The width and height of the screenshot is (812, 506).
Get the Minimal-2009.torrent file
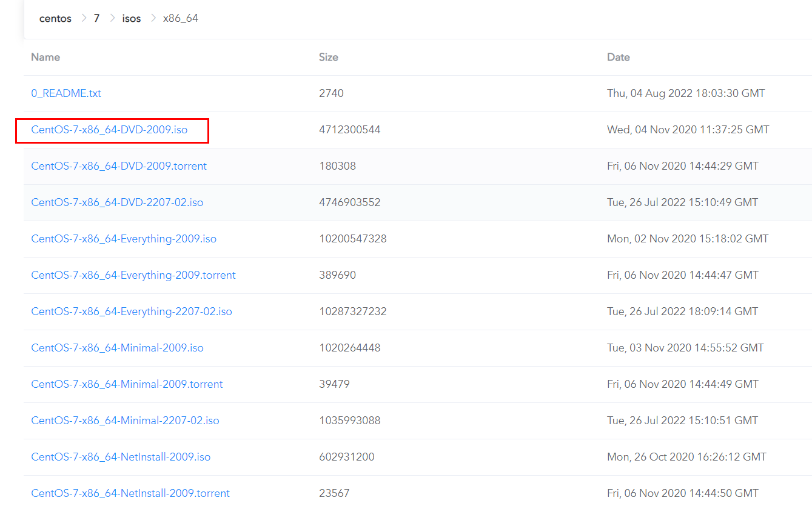pyautogui.click(x=127, y=384)
